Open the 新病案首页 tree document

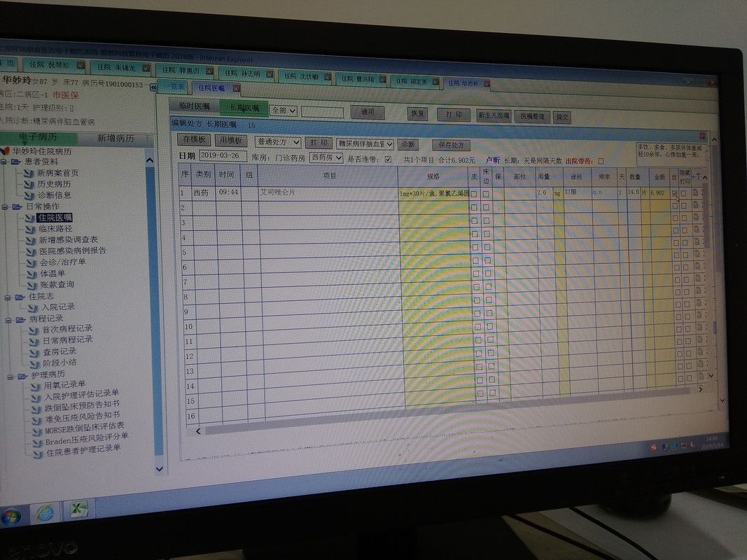click(57, 173)
